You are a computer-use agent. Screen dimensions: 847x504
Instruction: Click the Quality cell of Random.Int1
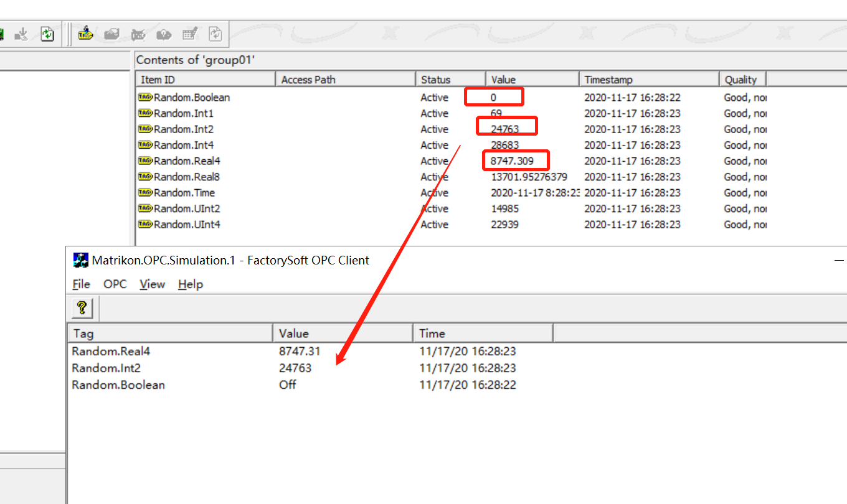point(745,113)
